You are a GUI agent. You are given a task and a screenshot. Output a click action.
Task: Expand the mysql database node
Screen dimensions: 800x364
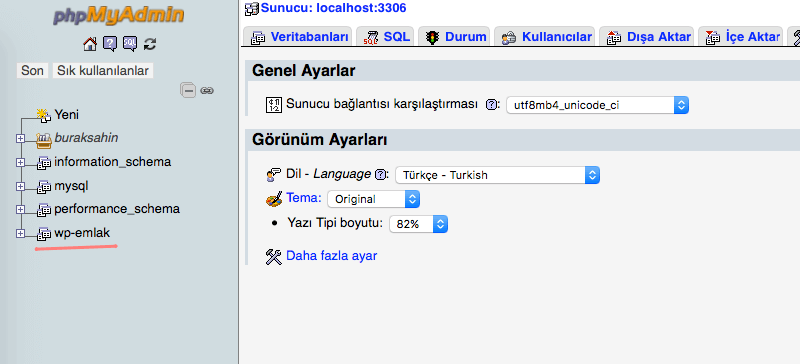pyautogui.click(x=20, y=186)
